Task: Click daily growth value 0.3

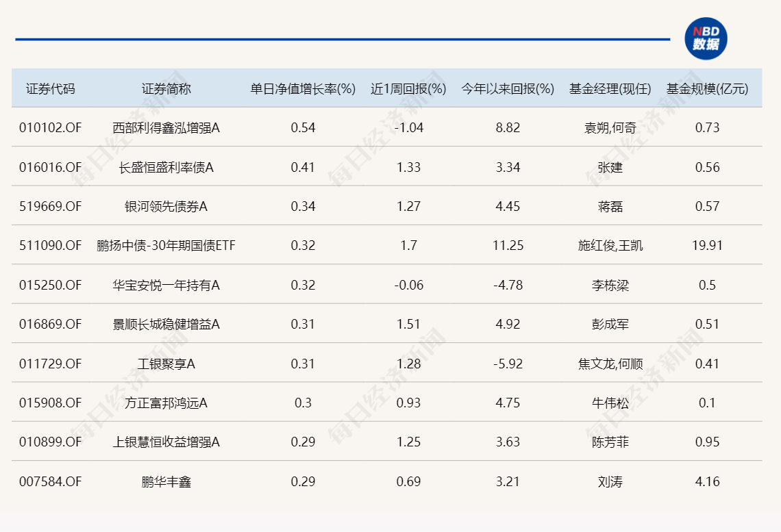Action: pos(303,403)
